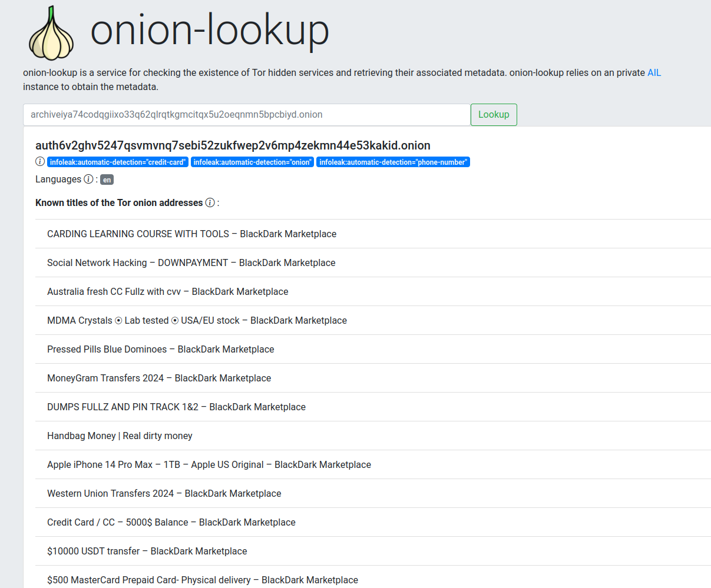This screenshot has height=588, width=711.
Task: Select the $10000 USDT transfer row
Action: pos(147,551)
